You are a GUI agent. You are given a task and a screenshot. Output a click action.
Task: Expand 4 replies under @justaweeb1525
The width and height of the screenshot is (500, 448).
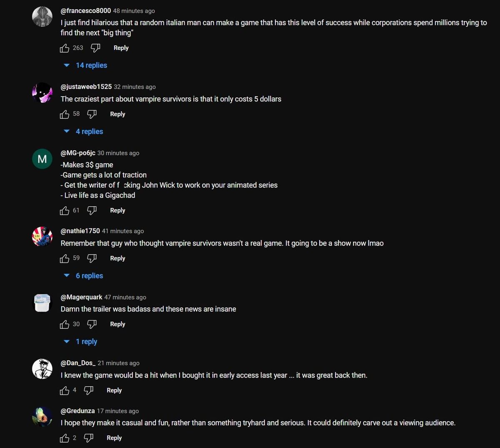coord(89,132)
